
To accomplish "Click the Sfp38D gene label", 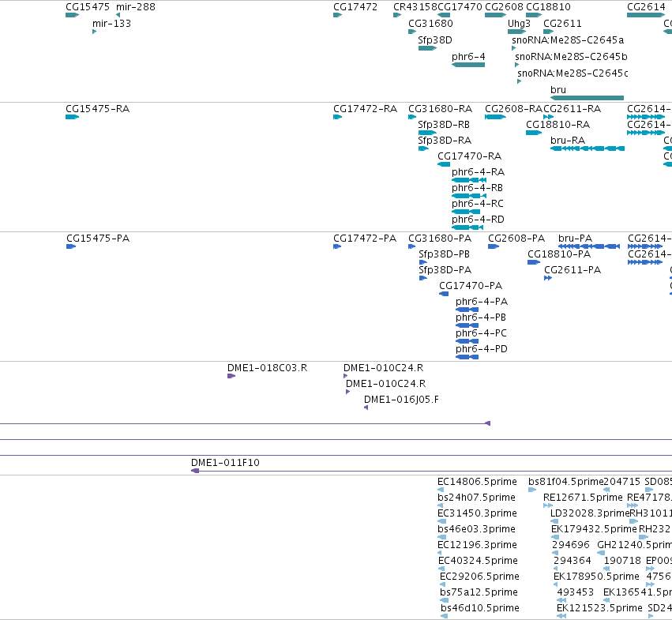I will 435,40.
